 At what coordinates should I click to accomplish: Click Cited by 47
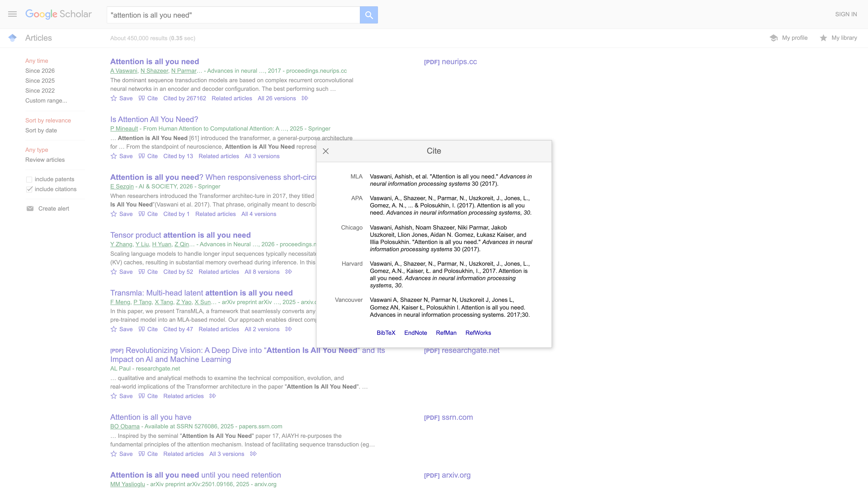tap(178, 329)
